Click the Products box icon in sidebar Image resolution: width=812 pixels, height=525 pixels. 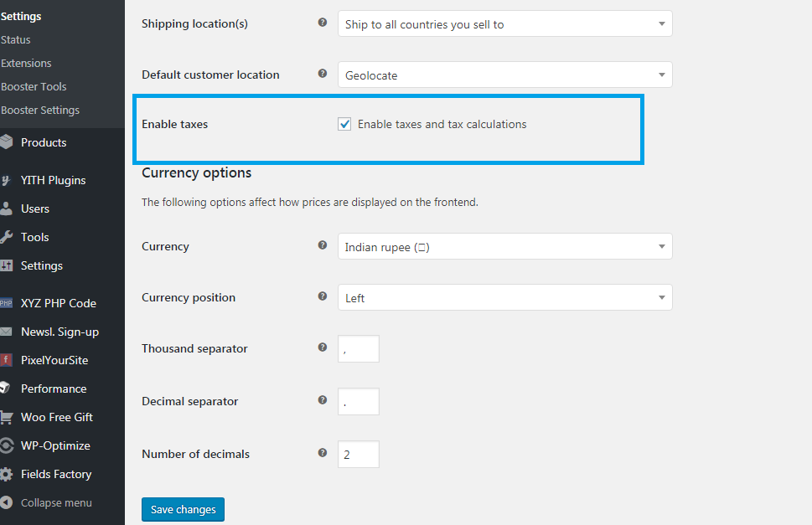[x=6, y=142]
